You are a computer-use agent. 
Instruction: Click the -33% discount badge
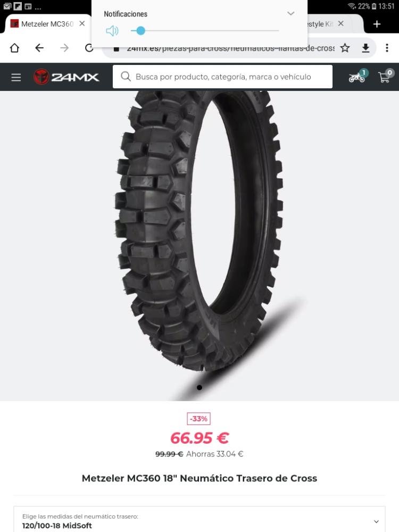coord(199,419)
